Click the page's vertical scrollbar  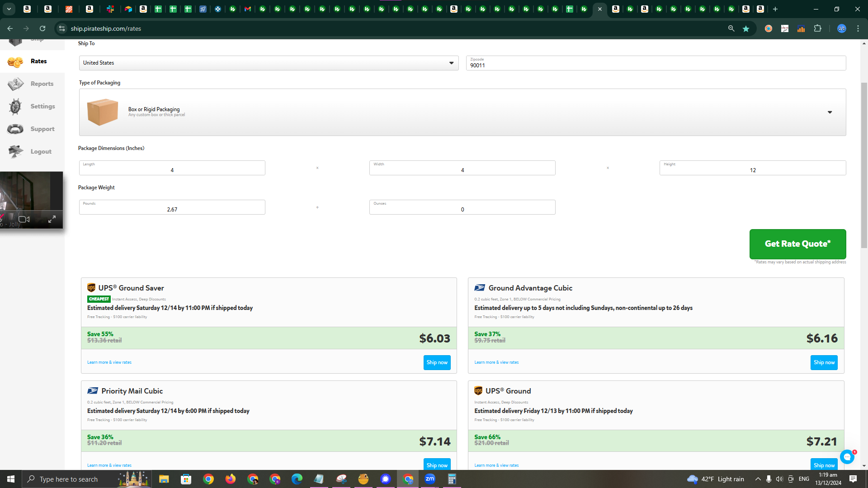click(864, 165)
